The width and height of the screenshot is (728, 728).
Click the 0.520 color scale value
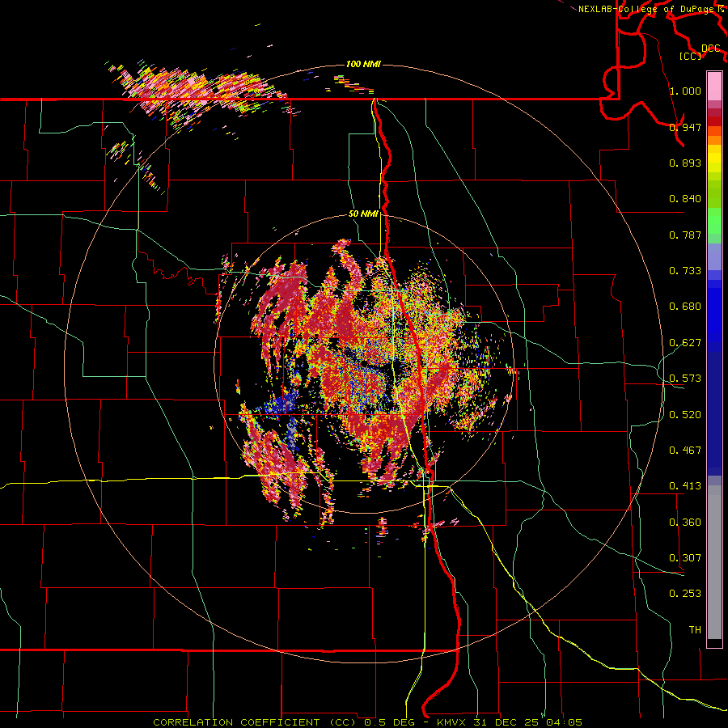coord(685,415)
